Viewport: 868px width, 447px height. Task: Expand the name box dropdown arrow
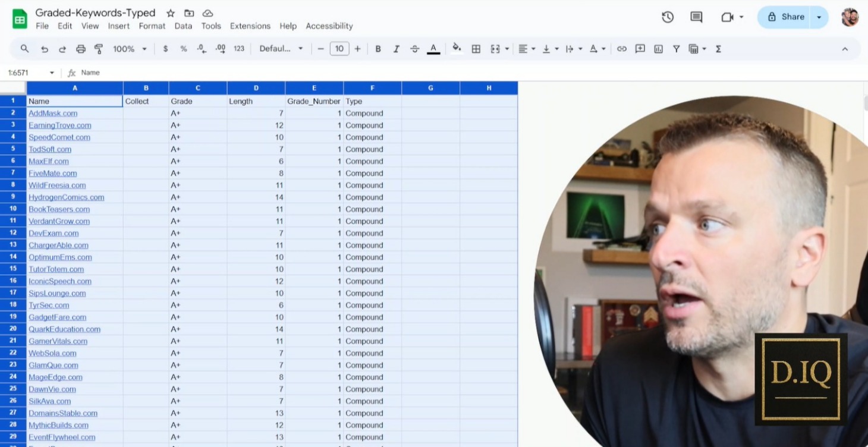click(x=52, y=73)
